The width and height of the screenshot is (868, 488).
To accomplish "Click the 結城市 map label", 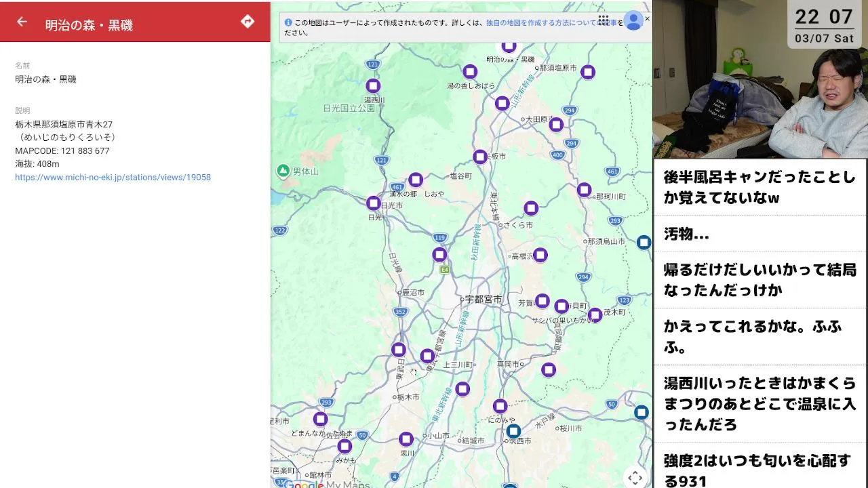I will pos(473,441).
